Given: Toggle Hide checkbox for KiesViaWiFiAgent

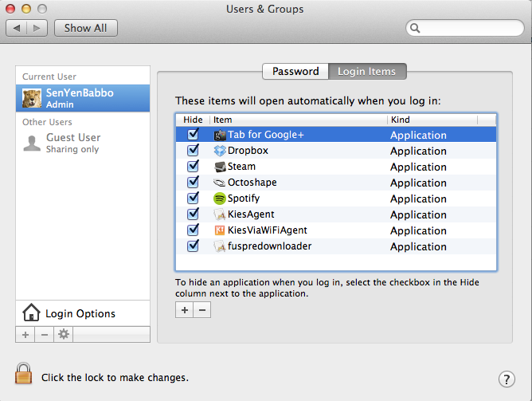Looking at the screenshot, I should 193,230.
